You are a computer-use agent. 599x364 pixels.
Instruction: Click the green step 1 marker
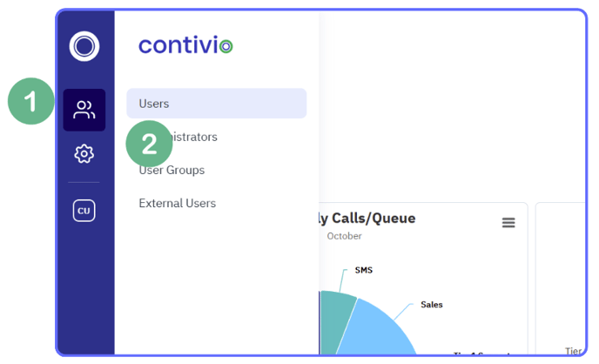(30, 102)
